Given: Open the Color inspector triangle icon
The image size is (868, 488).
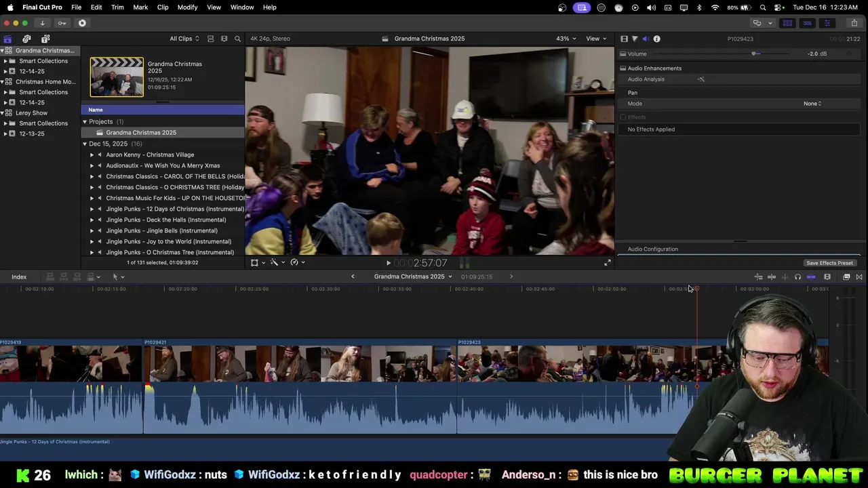Looking at the screenshot, I should [x=635, y=39].
